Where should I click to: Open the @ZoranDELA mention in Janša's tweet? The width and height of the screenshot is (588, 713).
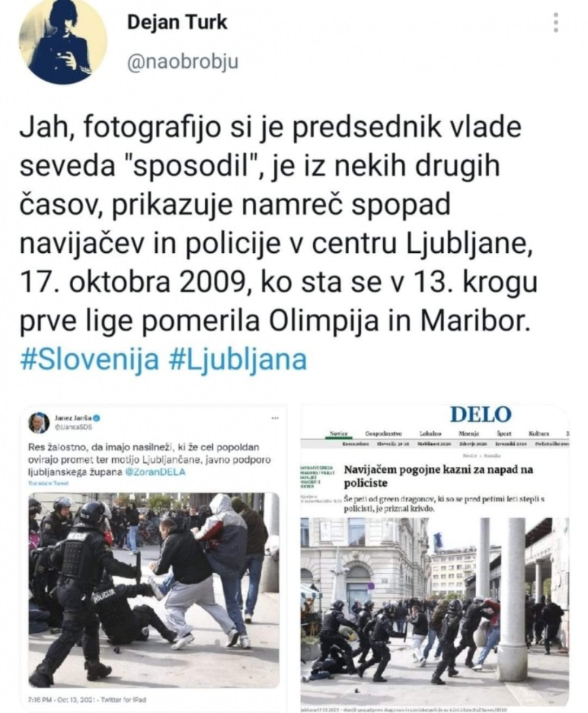pyautogui.click(x=155, y=472)
